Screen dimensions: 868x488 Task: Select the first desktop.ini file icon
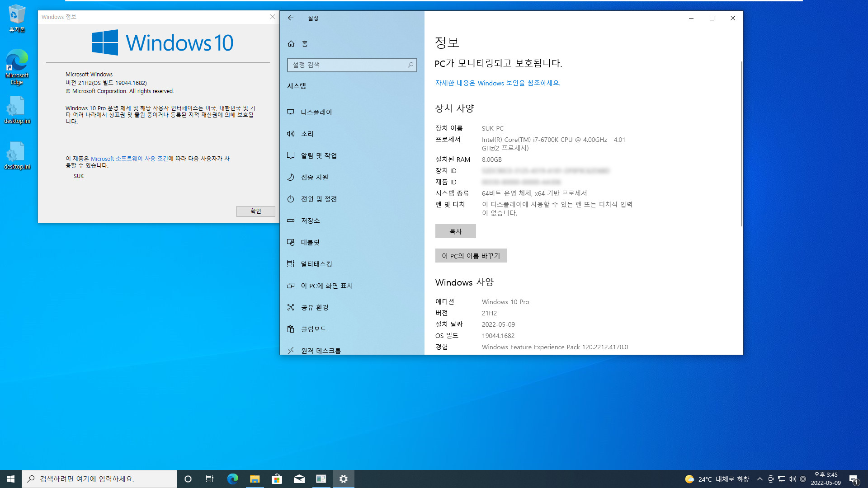tap(17, 110)
